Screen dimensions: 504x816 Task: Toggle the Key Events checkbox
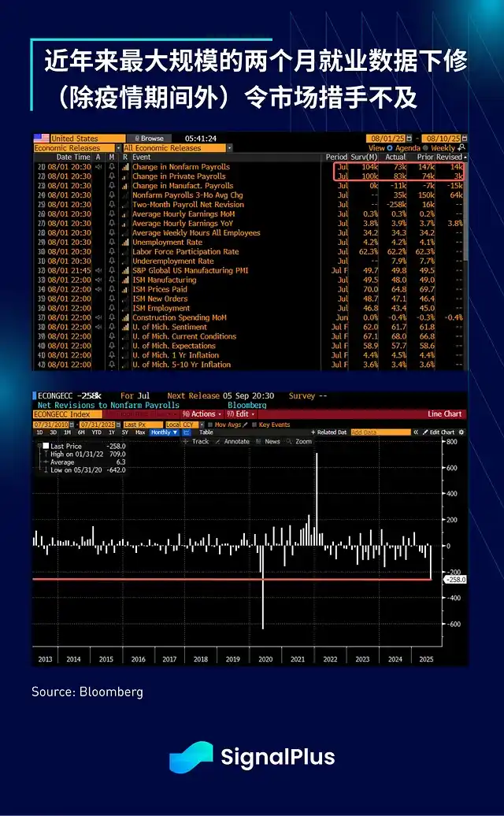[254, 425]
